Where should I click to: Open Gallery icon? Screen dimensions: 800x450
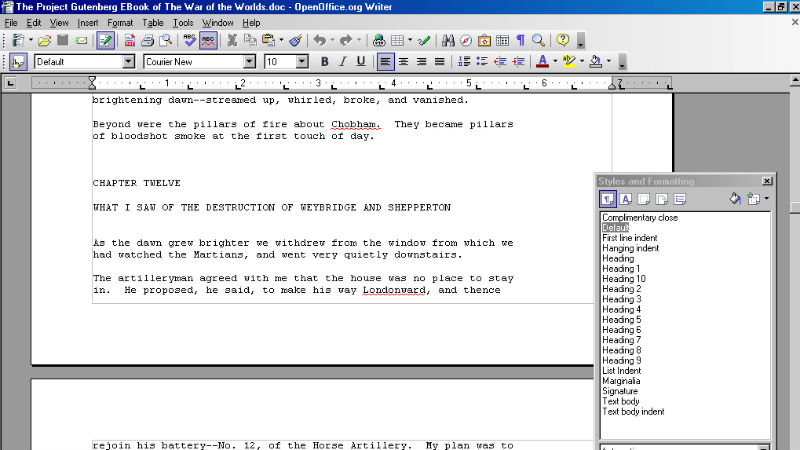484,40
